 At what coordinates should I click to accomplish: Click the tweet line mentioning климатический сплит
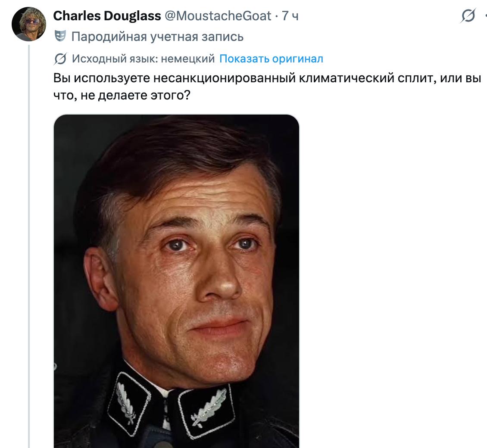coord(267,78)
